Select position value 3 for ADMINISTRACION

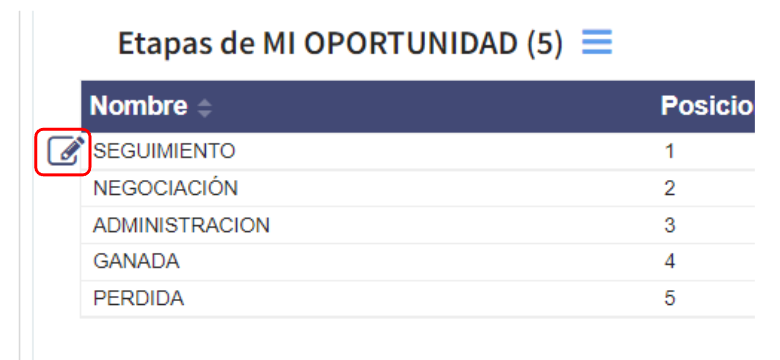pyautogui.click(x=670, y=225)
